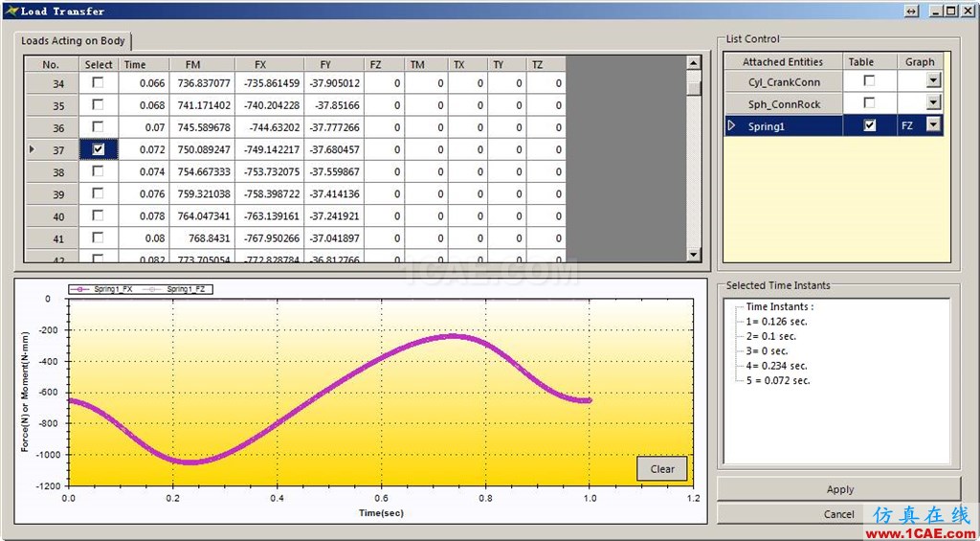This screenshot has height=541, width=980.
Task: Select time instant 3= 0 sec.
Action: coord(768,350)
